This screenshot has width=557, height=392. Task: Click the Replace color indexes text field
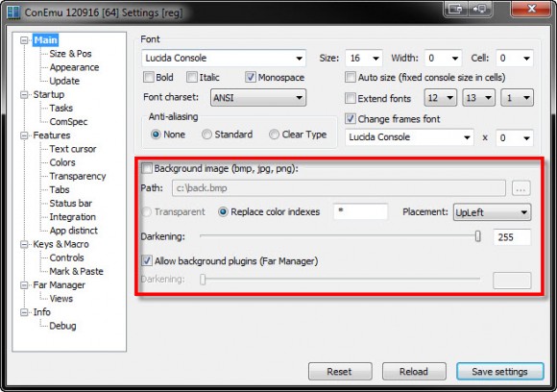coord(360,211)
